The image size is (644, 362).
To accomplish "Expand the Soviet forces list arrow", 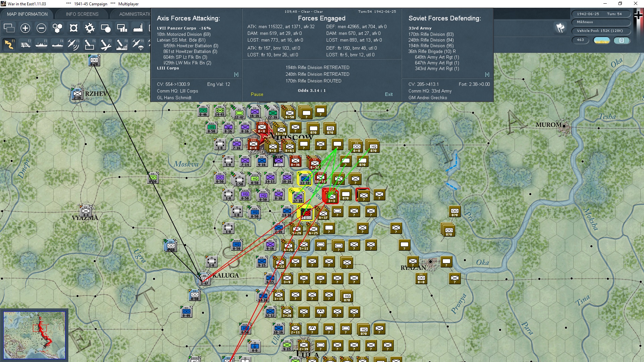I will tap(487, 74).
